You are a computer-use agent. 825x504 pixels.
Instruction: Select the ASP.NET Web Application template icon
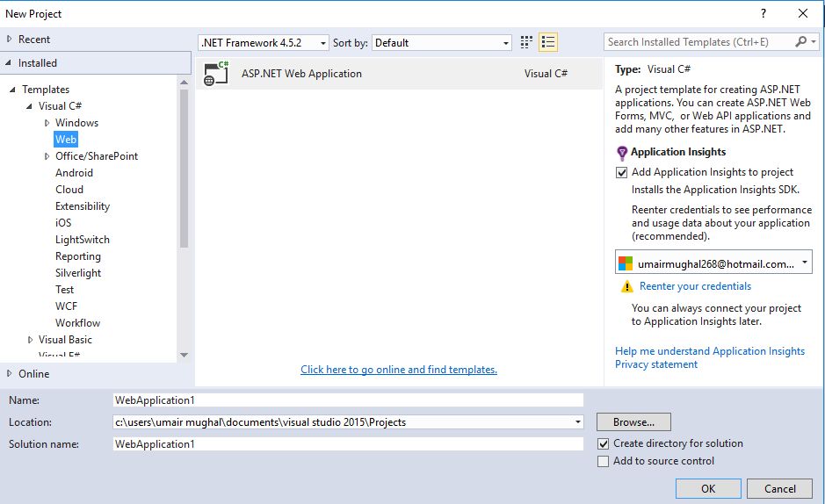[216, 74]
